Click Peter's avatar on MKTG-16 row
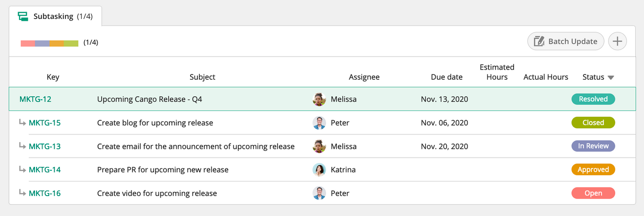The height and width of the screenshot is (216, 644). click(x=319, y=193)
